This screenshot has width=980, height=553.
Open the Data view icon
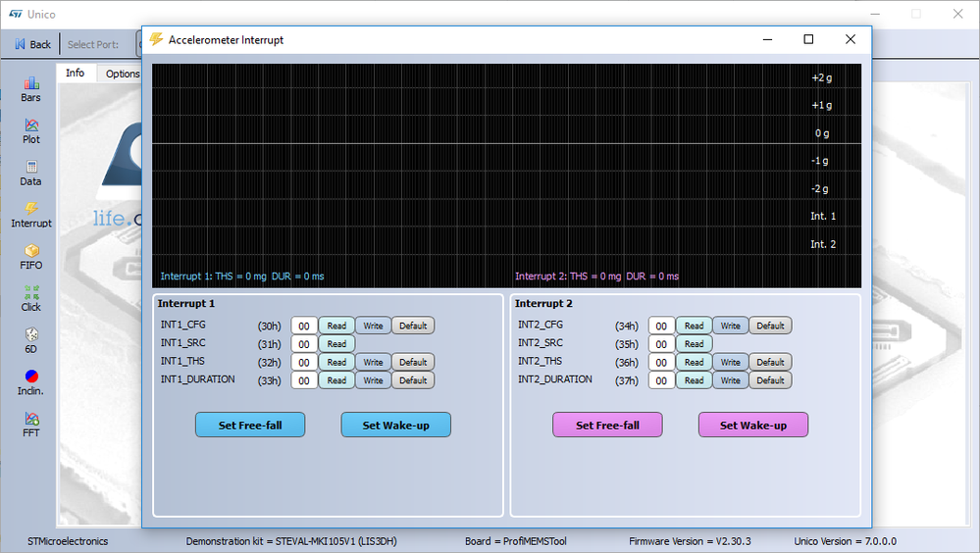click(x=30, y=174)
